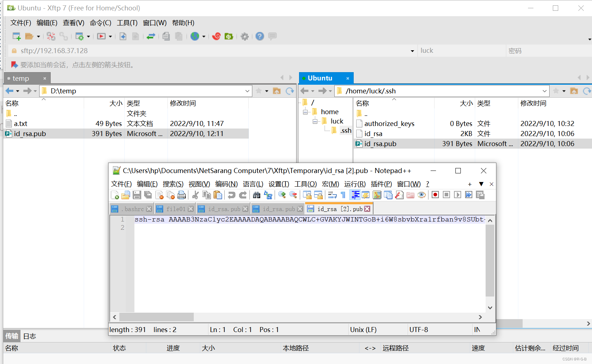Go to home folder in remote pane

tap(574, 91)
